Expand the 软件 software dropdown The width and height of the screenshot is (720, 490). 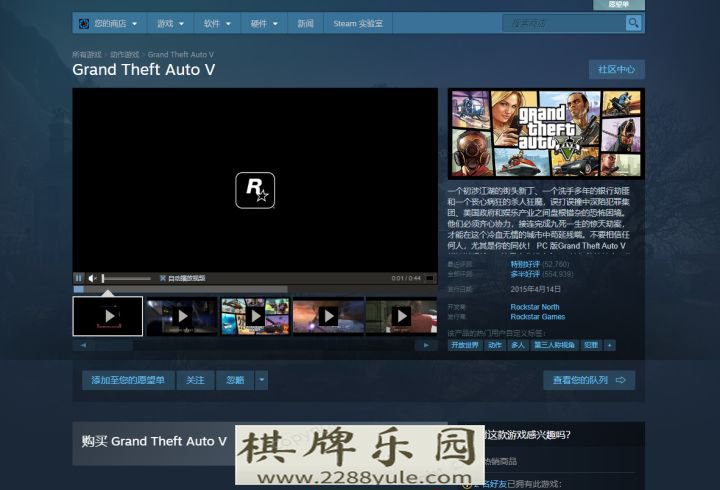tap(217, 23)
